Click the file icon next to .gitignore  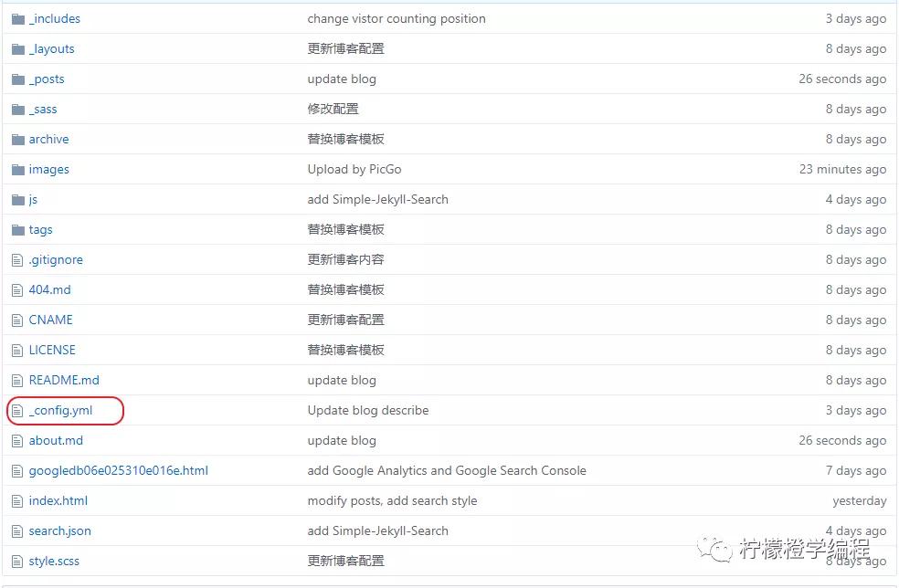(16, 259)
